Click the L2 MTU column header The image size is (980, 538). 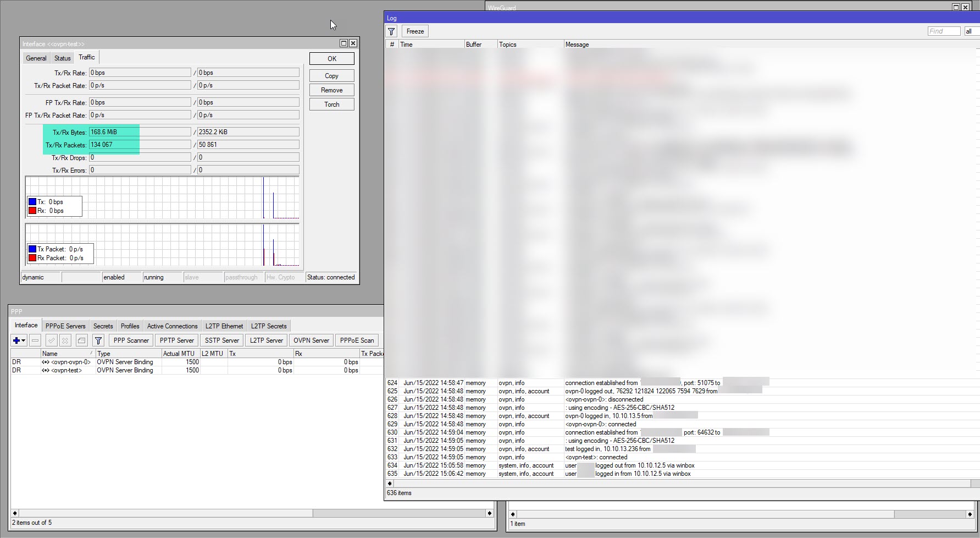point(213,354)
